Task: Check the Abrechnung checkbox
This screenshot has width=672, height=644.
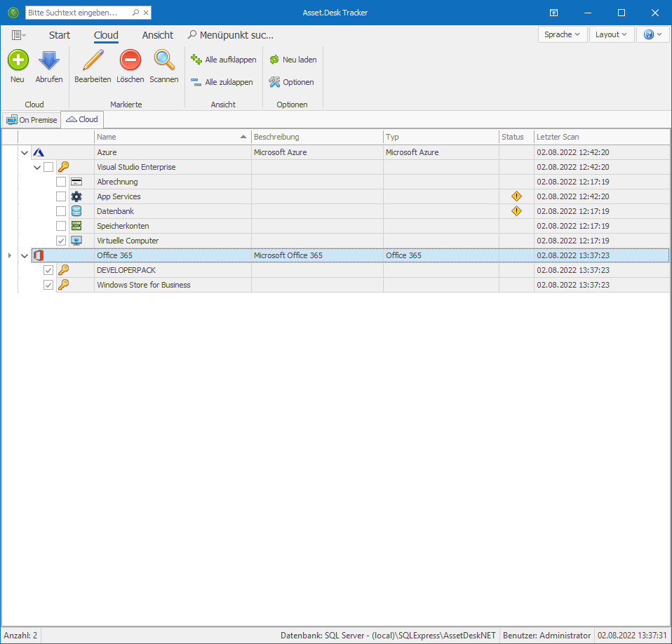Action: (61, 182)
